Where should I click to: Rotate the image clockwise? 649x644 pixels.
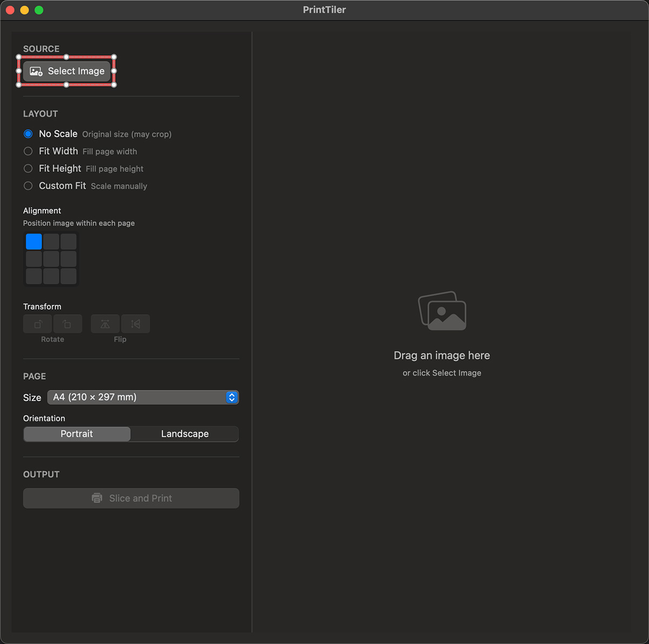(68, 323)
